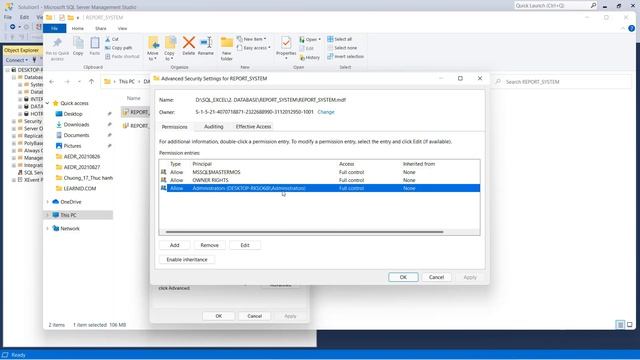
Task: Open the ribbon Open dropdown arrow
Action: (320, 40)
